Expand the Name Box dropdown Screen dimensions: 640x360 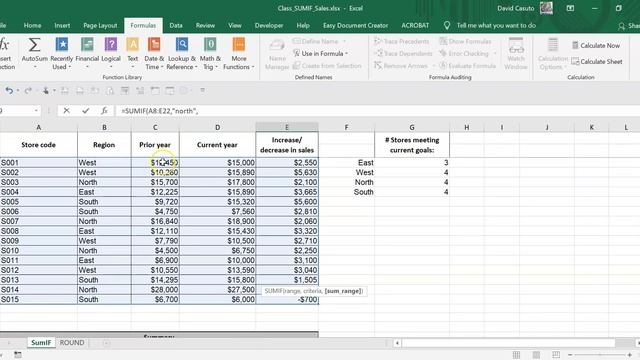(36, 111)
